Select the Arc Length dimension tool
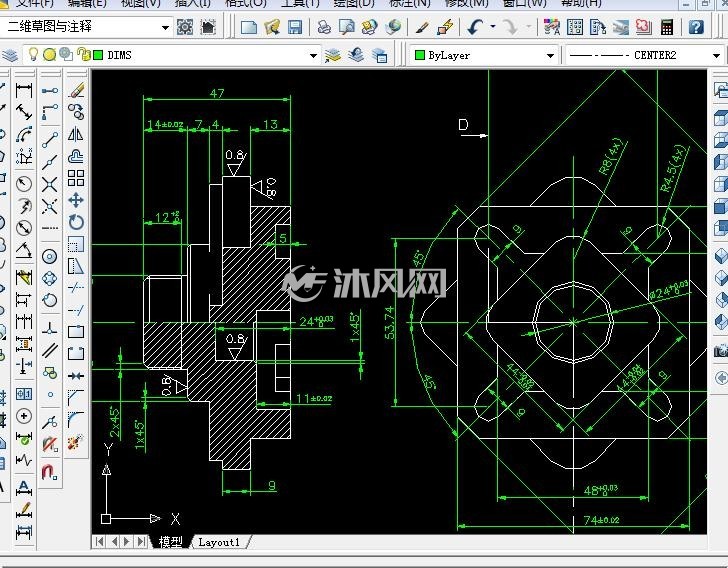Viewport: 728px width, 568px height. [24, 135]
